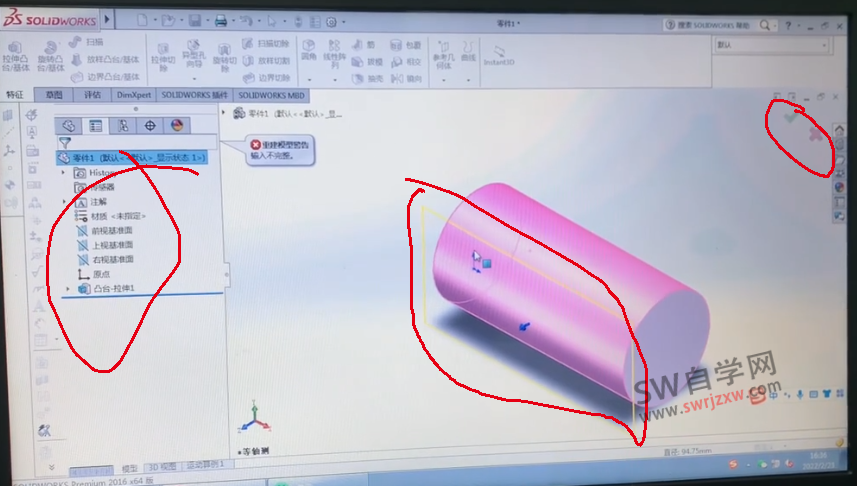The width and height of the screenshot is (857, 486).
Task: Click the Revolved Boss/Base (旋转凸台/基体) tool
Action: pyautogui.click(x=50, y=57)
